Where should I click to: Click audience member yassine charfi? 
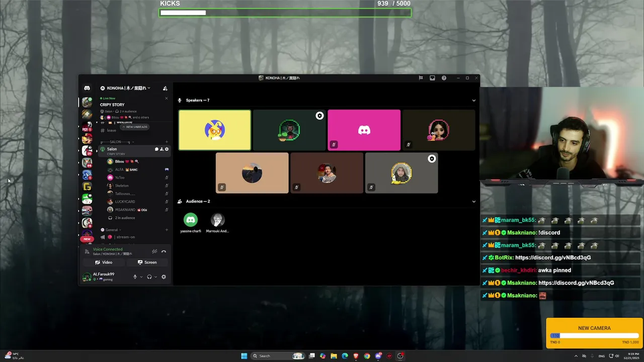click(x=190, y=223)
